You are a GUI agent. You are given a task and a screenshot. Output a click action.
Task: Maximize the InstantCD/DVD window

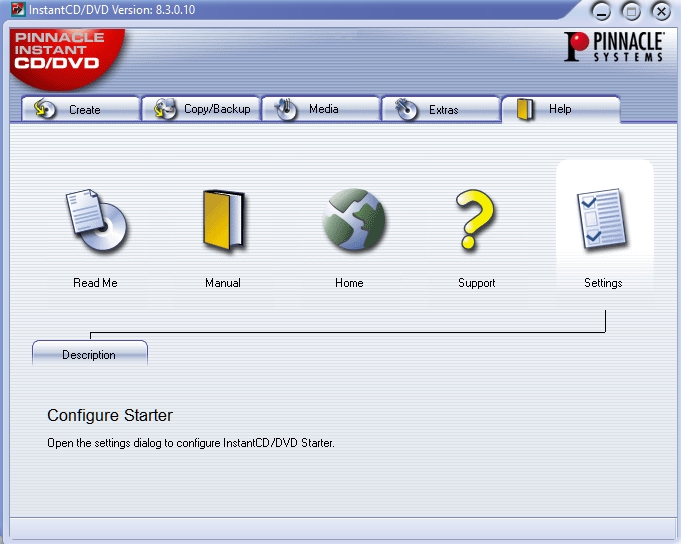coord(631,12)
